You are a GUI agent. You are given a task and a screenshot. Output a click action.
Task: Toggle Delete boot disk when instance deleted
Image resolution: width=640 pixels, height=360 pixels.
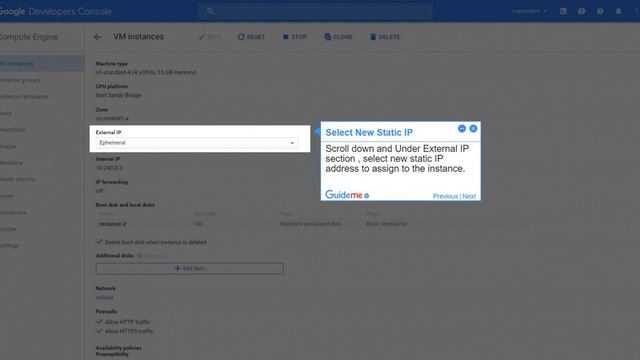(99, 242)
